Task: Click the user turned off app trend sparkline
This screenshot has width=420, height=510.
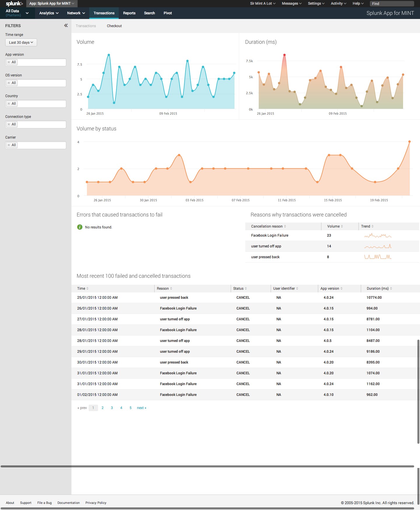Action: tap(378, 246)
